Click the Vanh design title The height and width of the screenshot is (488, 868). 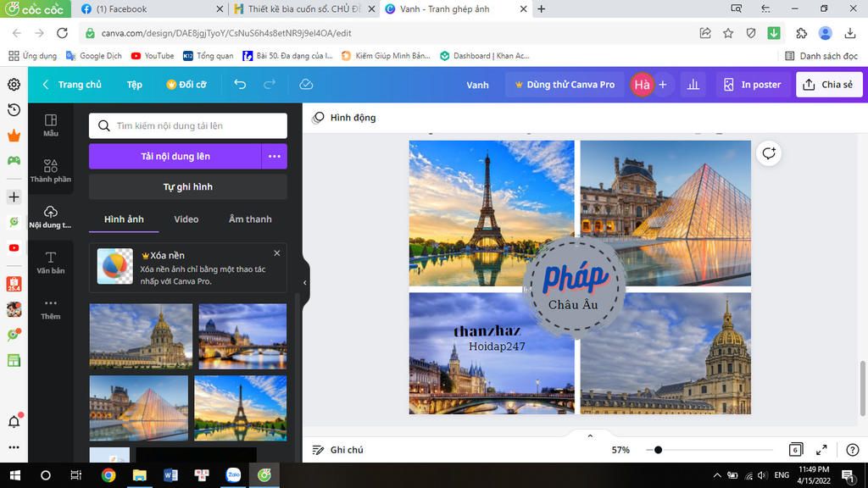[477, 85]
